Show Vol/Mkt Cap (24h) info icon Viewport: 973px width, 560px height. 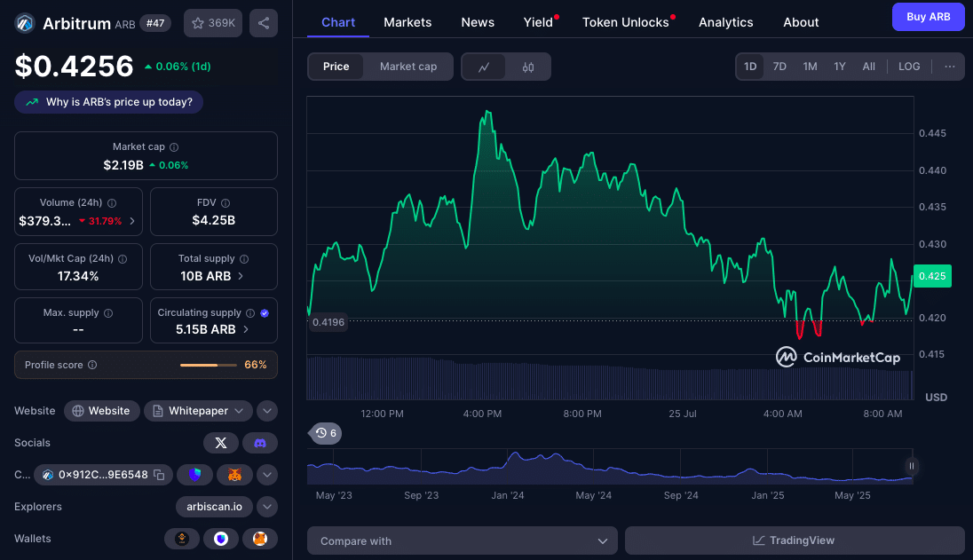point(123,258)
